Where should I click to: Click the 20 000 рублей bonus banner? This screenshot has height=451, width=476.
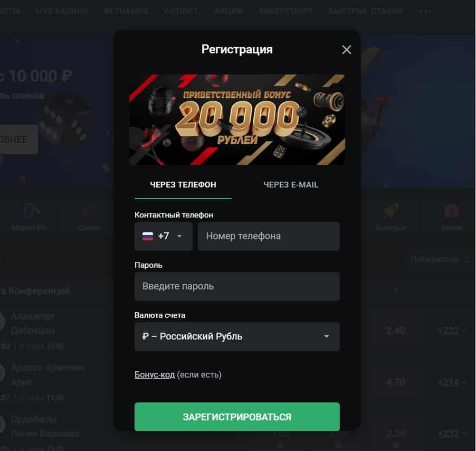[237, 119]
